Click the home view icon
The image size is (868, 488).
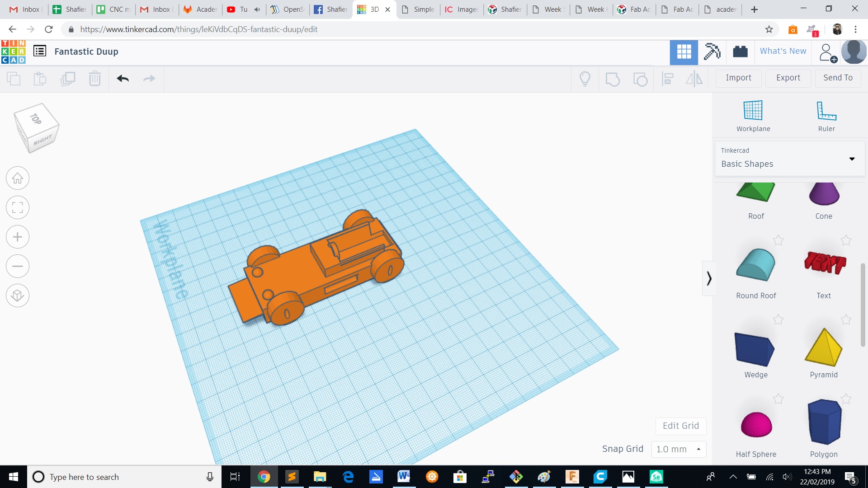tap(17, 178)
